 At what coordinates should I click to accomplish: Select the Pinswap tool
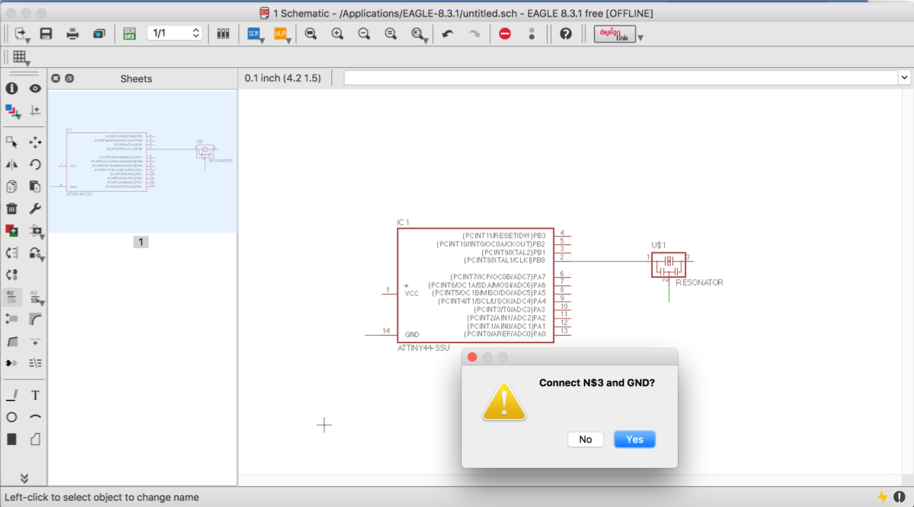(x=12, y=253)
